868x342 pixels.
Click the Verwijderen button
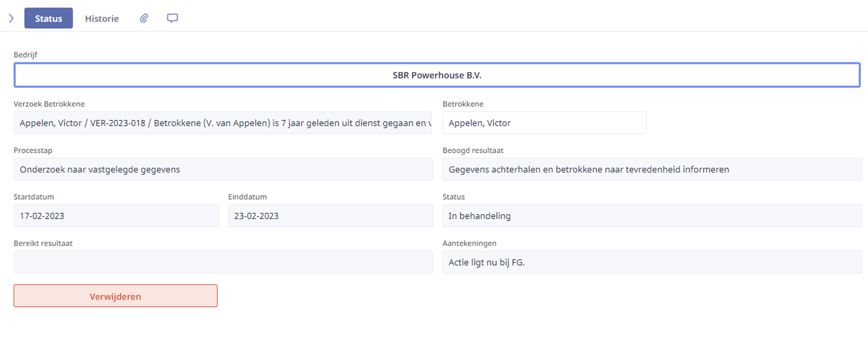click(x=116, y=296)
